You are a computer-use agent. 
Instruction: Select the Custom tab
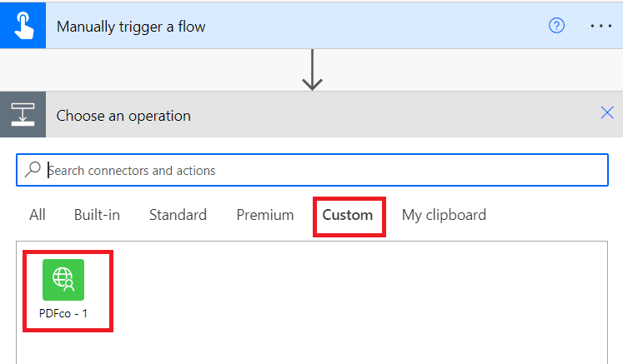pyautogui.click(x=348, y=215)
